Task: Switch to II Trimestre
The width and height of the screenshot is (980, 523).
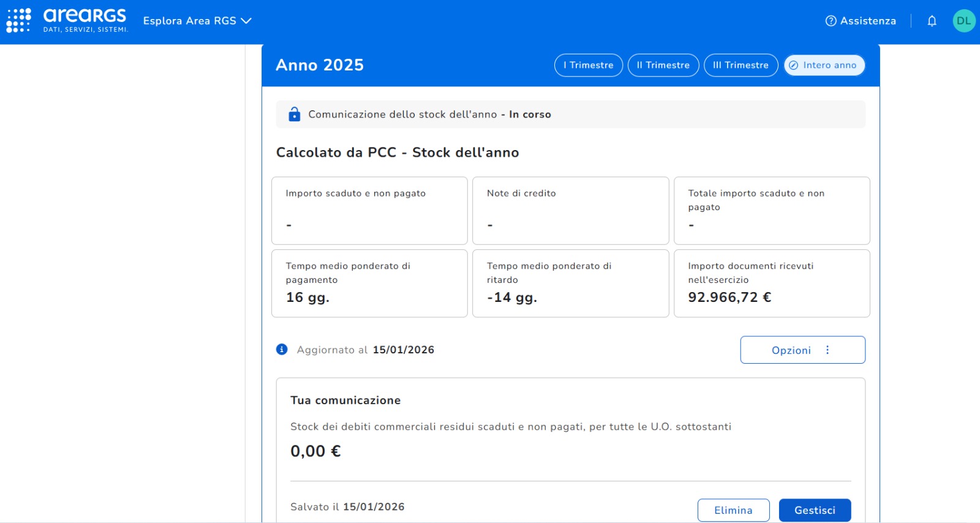Action: [663, 65]
